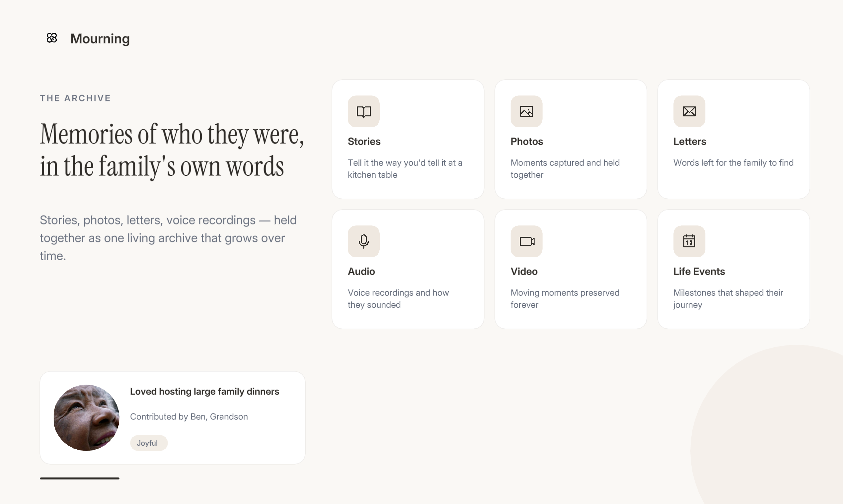
Task: Open the Life Events card title
Action: (x=699, y=271)
